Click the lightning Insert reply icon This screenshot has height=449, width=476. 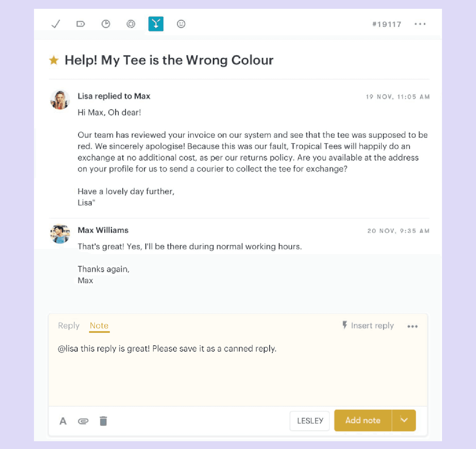coord(344,325)
